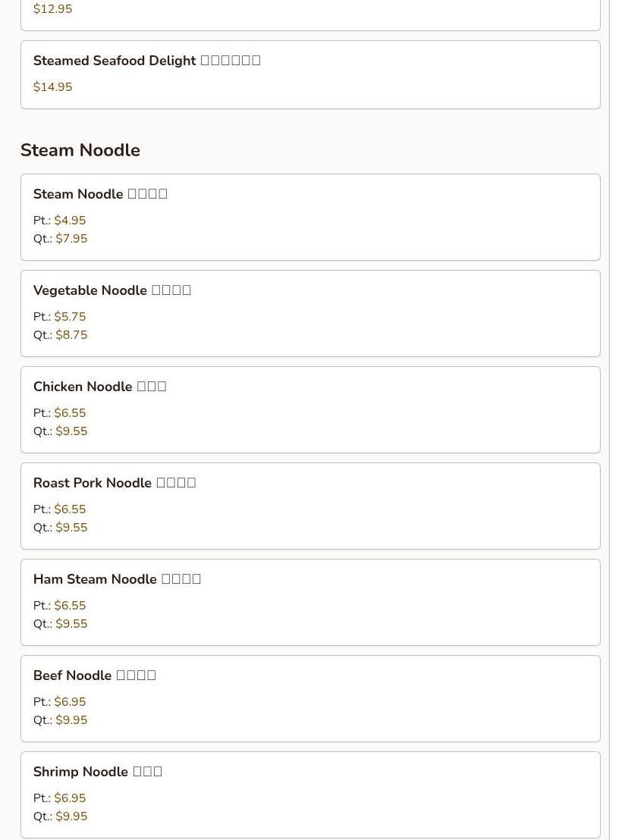The height and width of the screenshot is (840, 625).
Task: Choose Steam Noodle quart price $7.95
Action: pos(71,239)
